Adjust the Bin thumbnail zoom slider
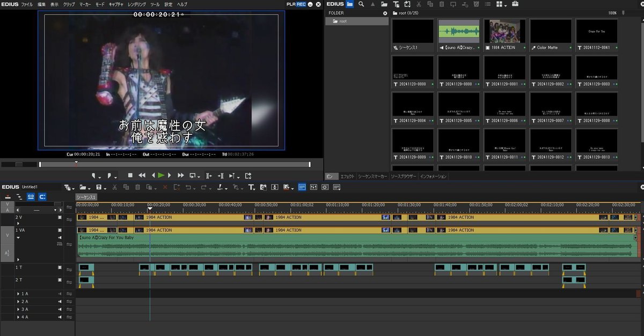Image resolution: width=644 pixels, height=336 pixels. [623, 13]
